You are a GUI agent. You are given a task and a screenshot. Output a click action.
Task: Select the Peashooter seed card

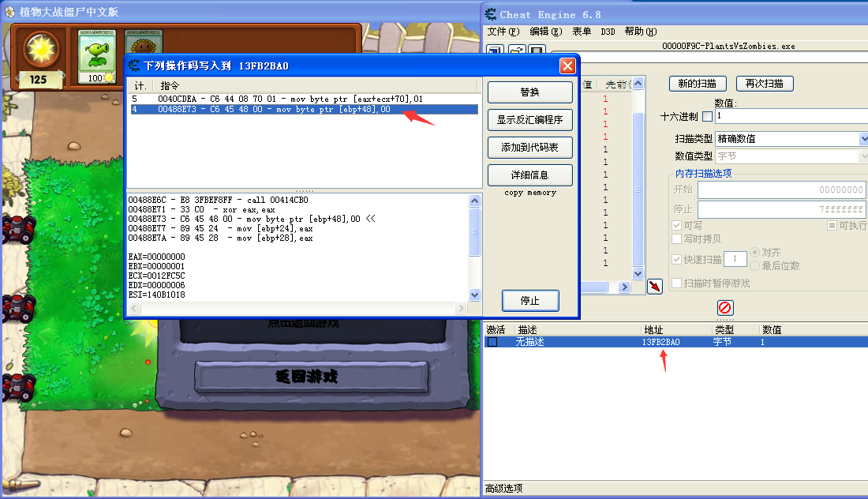tap(97, 57)
